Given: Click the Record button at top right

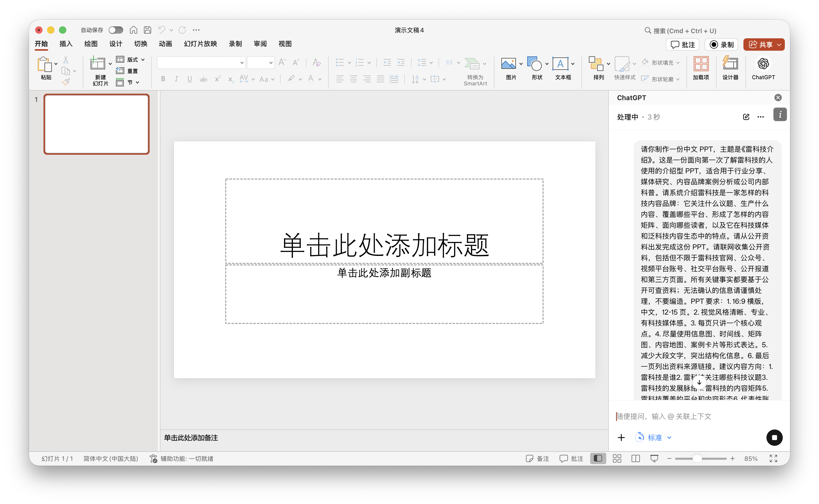Looking at the screenshot, I should point(721,44).
